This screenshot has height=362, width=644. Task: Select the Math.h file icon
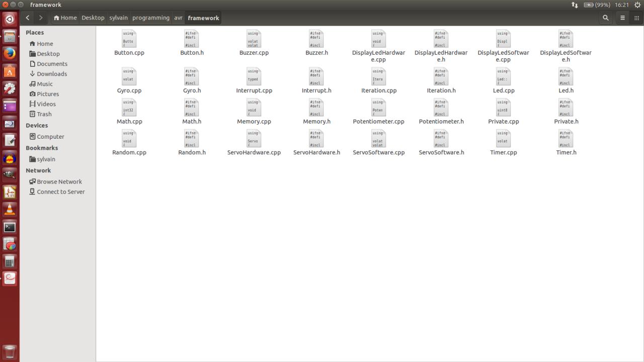click(x=192, y=108)
